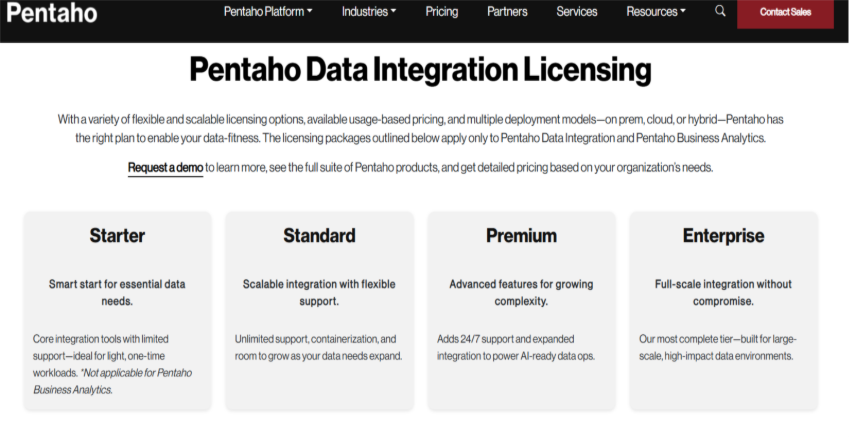Screen dimensions: 849x438
Task: Expand the Industries dropdown menu
Action: click(369, 11)
